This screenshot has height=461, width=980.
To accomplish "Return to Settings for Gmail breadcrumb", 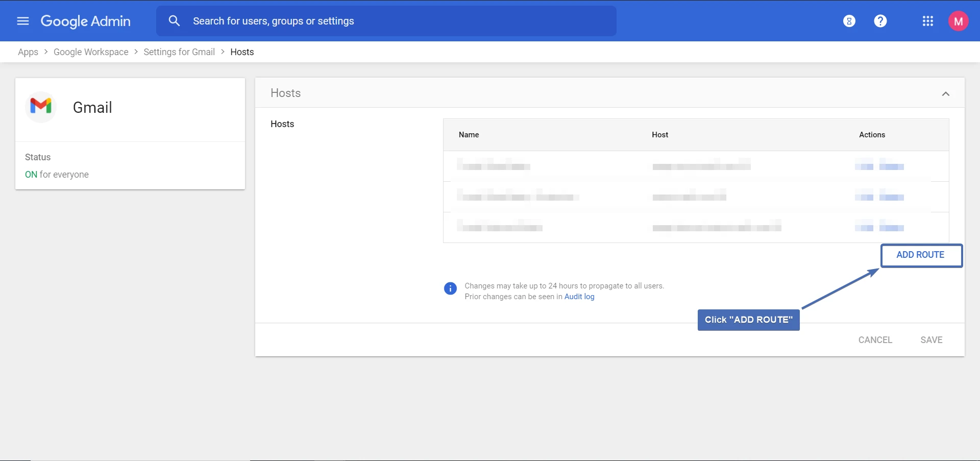I will pyautogui.click(x=179, y=52).
